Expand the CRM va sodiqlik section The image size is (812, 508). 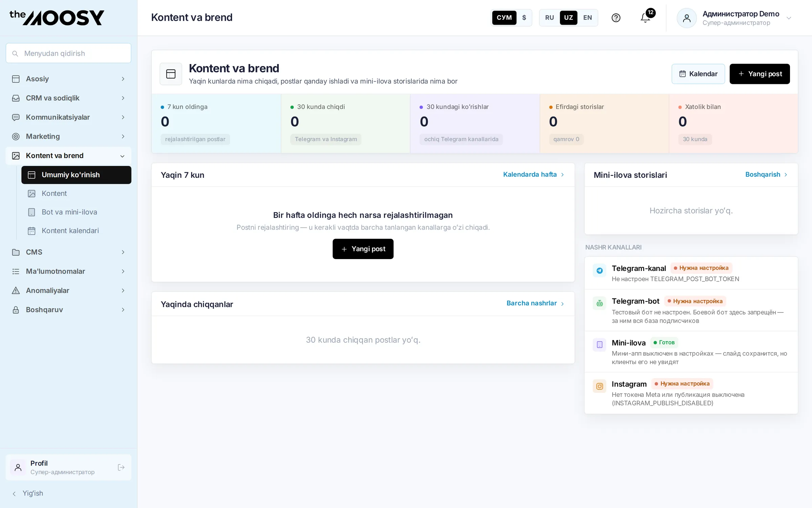point(68,98)
